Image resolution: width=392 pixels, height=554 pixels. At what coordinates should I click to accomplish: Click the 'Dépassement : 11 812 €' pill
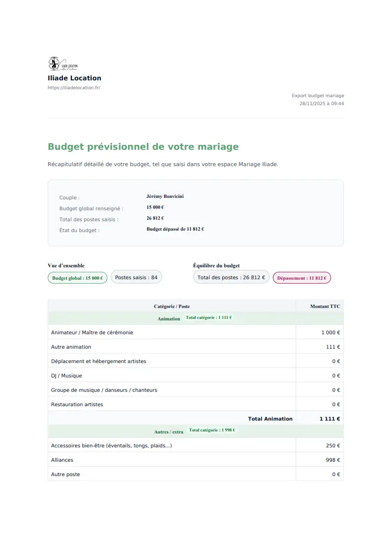point(302,278)
